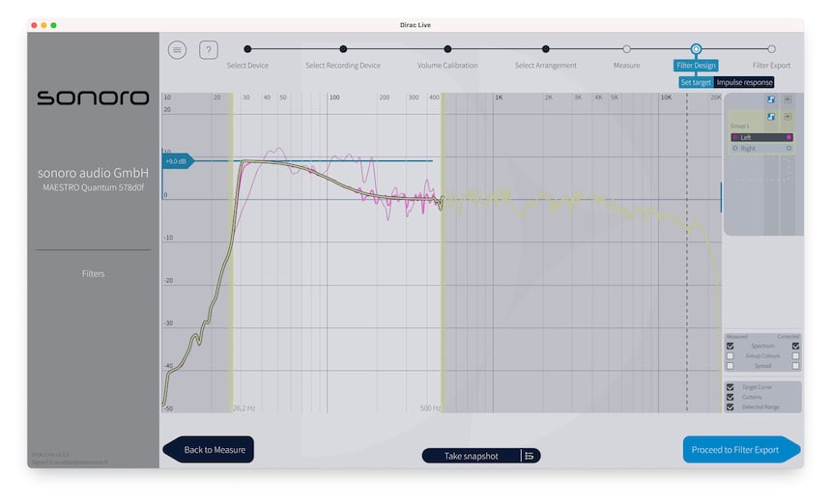Uncheck Curtains checkbox
The width and height of the screenshot is (831, 504).
(x=731, y=397)
